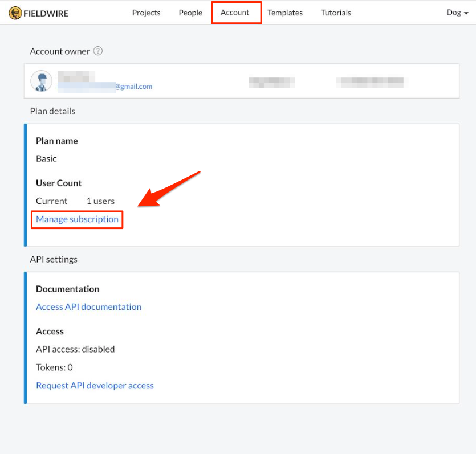Image resolution: width=476 pixels, height=454 pixels.
Task: Click the 'Tokens: 0' text
Action: tap(54, 367)
